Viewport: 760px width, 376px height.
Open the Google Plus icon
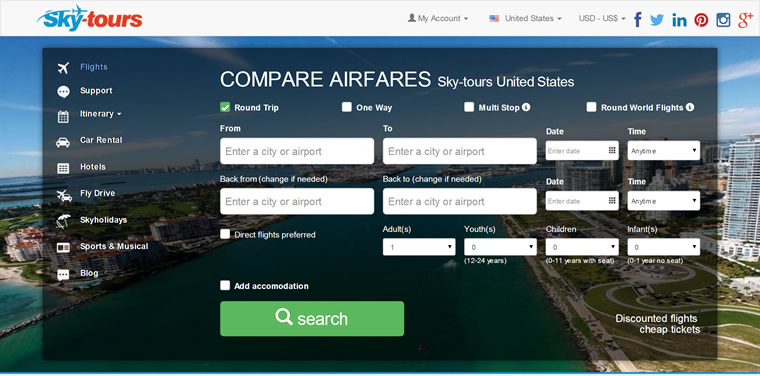tap(745, 20)
